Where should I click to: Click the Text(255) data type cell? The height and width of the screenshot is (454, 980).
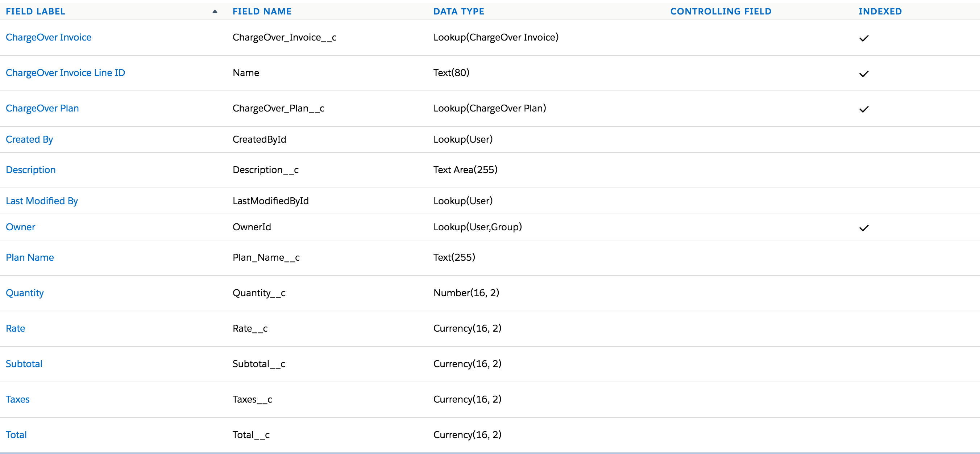point(454,257)
